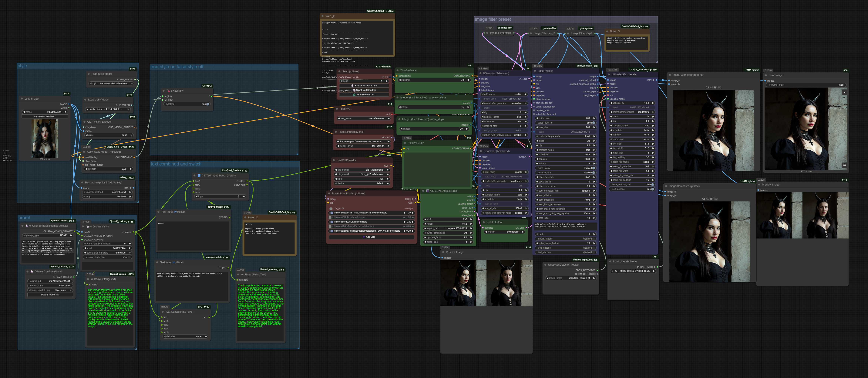
Task: Open clip_name1 clip_l.safetensors dropdown
Action: click(x=362, y=170)
